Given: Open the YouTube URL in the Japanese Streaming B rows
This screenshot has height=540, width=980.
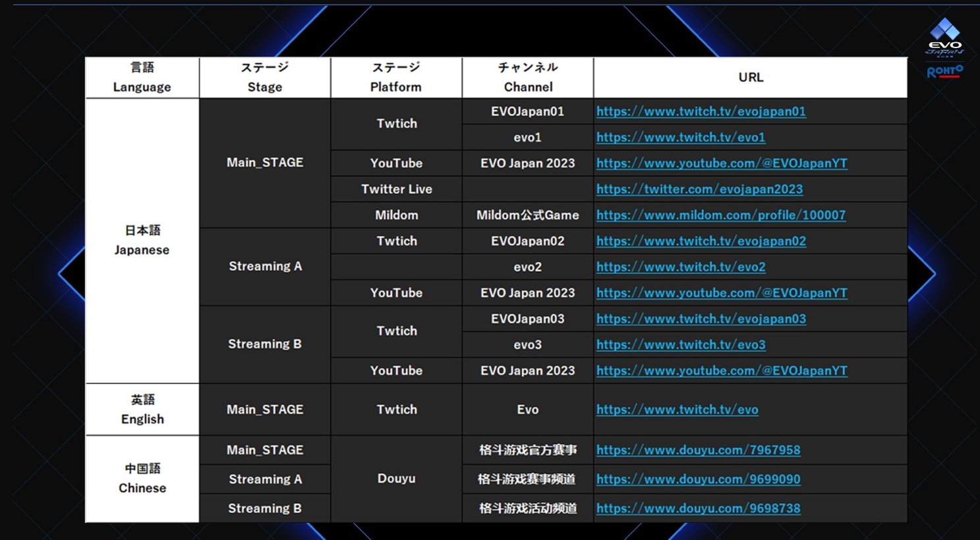Looking at the screenshot, I should pos(722,370).
